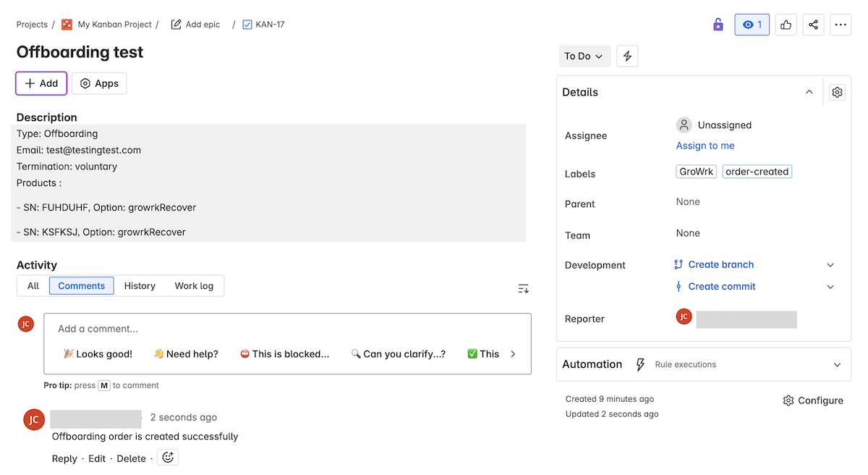Image resolution: width=868 pixels, height=475 pixels.
Task: Toggle the access restriction lock icon
Action: (718, 24)
